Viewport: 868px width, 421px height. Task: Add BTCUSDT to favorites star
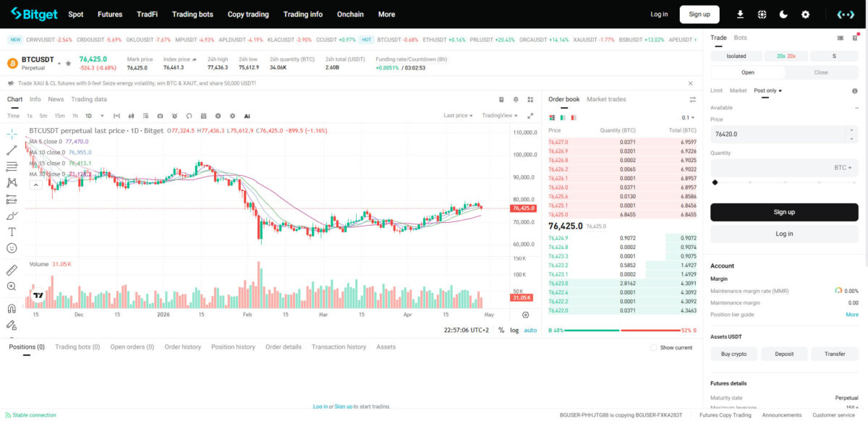pyautogui.click(x=68, y=63)
